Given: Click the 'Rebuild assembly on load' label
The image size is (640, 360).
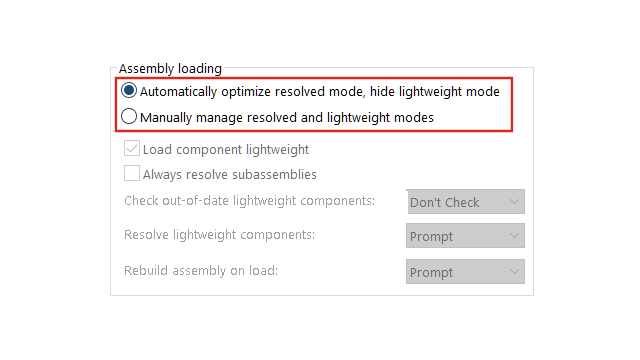Looking at the screenshot, I should click(x=201, y=271).
